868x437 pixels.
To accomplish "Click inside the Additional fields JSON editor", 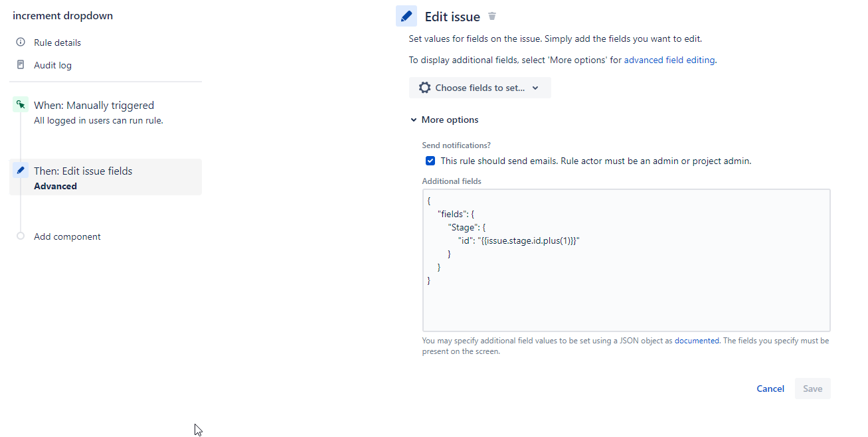I will click(x=624, y=259).
